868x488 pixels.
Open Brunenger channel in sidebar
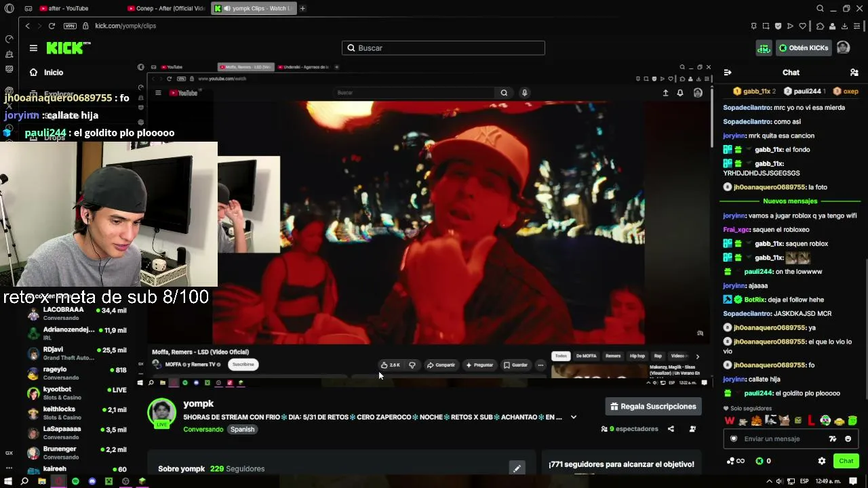(76, 453)
